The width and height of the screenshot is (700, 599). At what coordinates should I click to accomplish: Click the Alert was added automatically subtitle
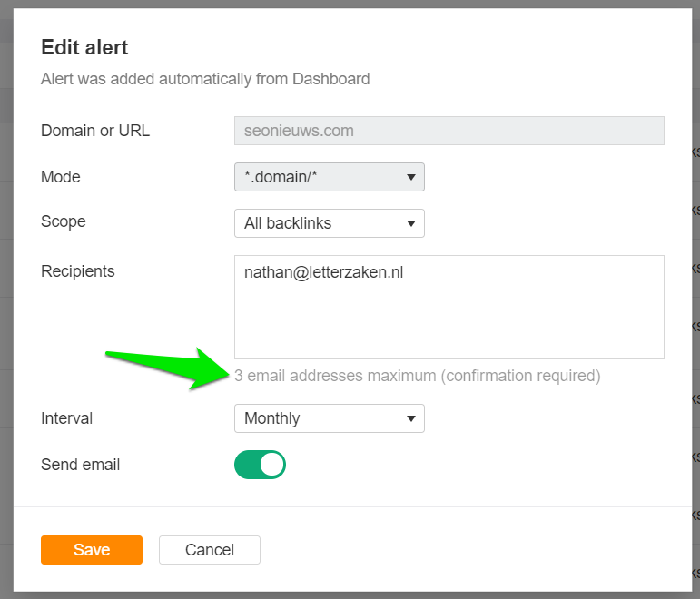pos(205,79)
